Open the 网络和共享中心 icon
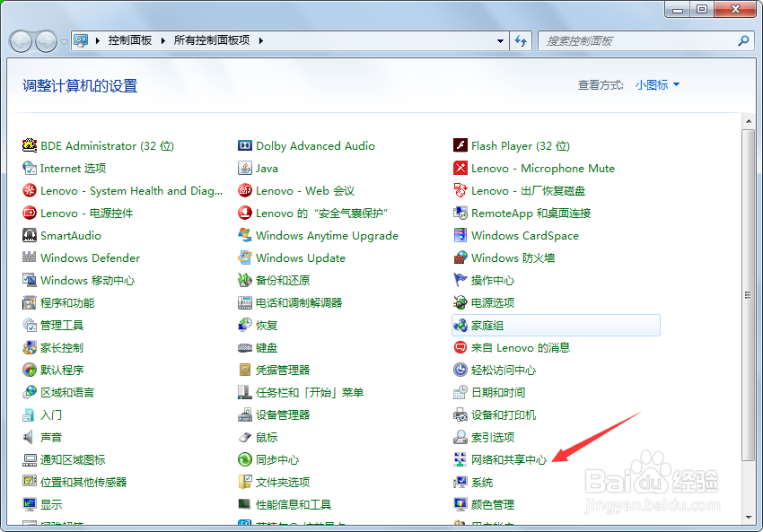The height and width of the screenshot is (532, 763). click(x=460, y=459)
